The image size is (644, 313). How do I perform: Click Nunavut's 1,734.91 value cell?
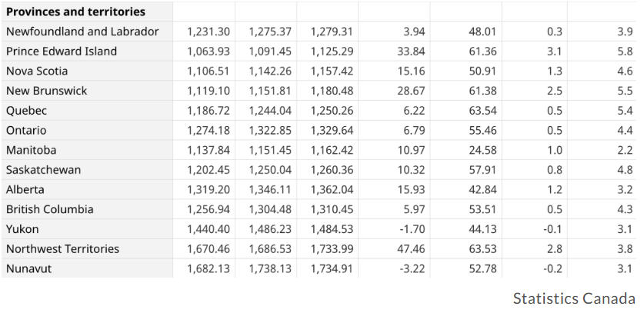pos(327,268)
